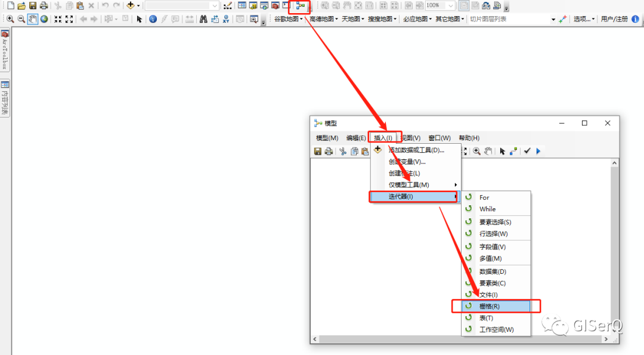Click the 用户/注册 button

pos(614,19)
